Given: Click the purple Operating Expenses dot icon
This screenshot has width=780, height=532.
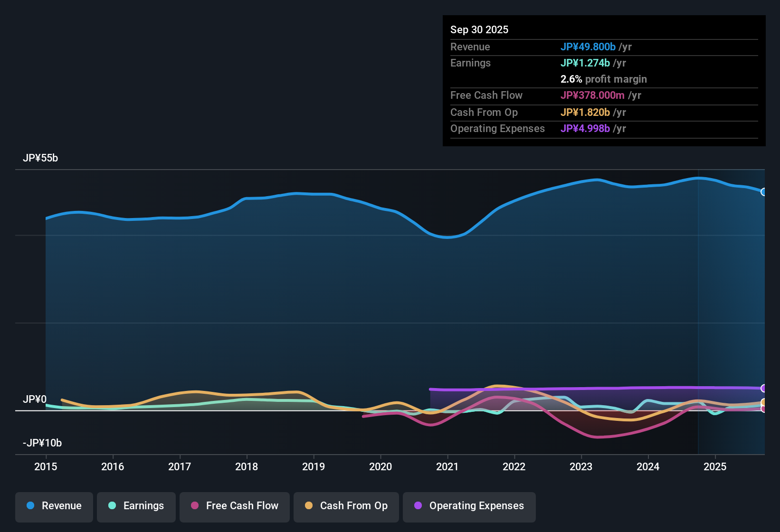Looking at the screenshot, I should [x=418, y=506].
